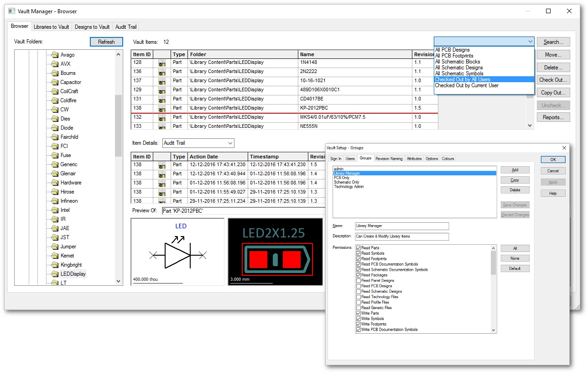588x373 pixels.
Task: Click the part icon for item 128
Action: click(x=162, y=63)
